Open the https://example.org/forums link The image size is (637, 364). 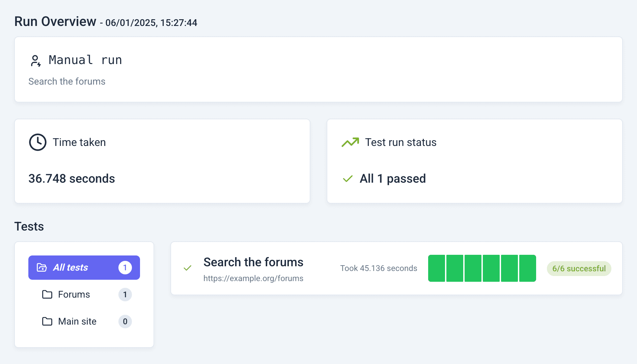(253, 278)
